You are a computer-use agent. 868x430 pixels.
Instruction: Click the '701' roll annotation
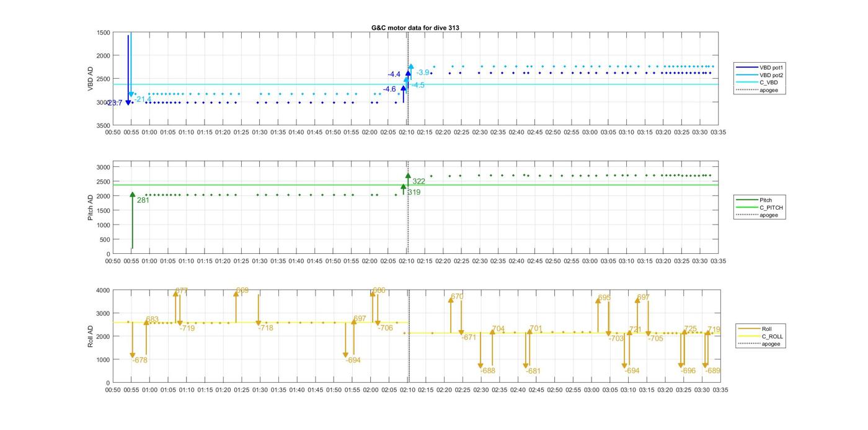(536, 329)
